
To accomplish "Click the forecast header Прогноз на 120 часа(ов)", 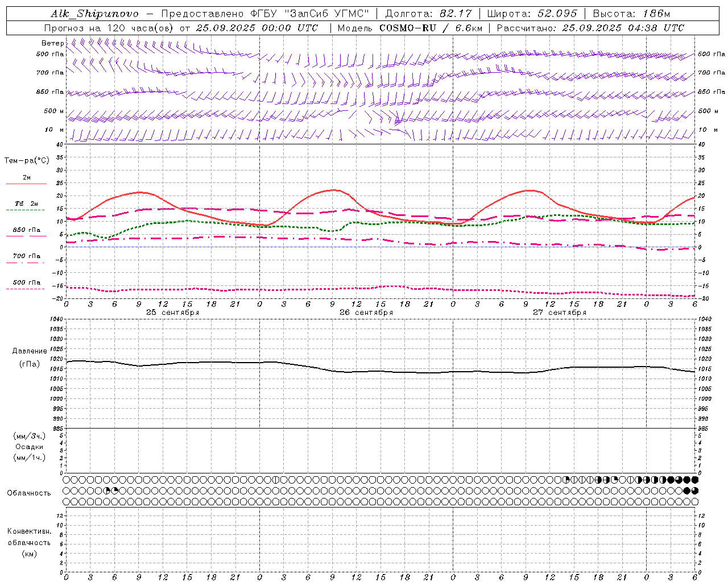I will coord(109,28).
